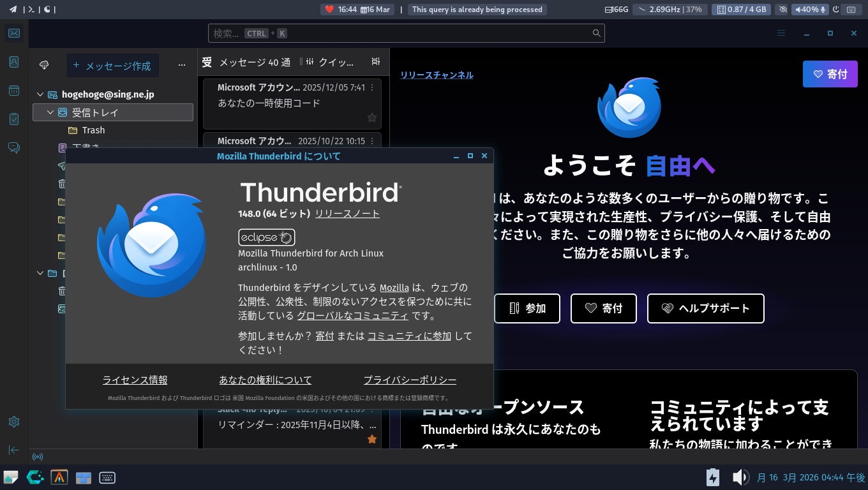Click the workspace switcher icon in the taskbar
Image resolution: width=868 pixels, height=490 pixels.
tap(84, 477)
